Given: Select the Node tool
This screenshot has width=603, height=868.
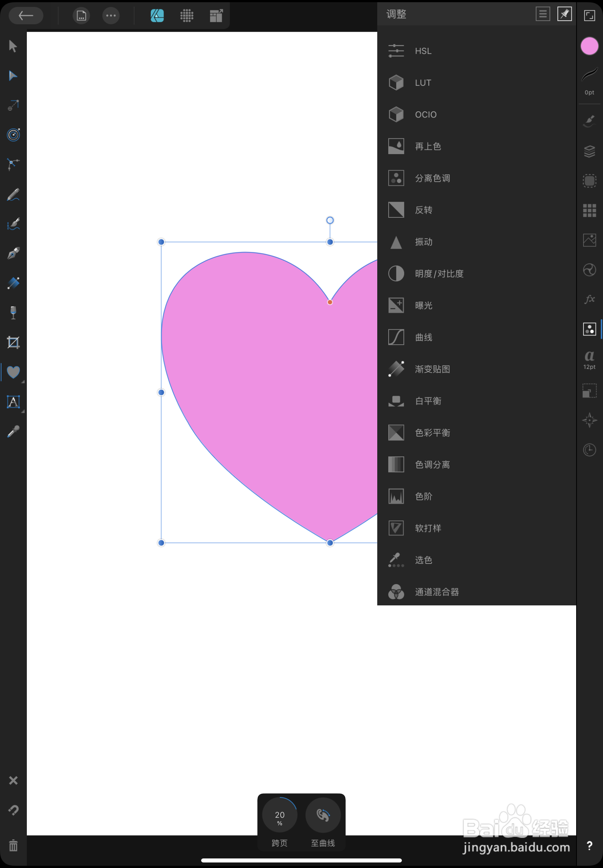Looking at the screenshot, I should pos(13,75).
